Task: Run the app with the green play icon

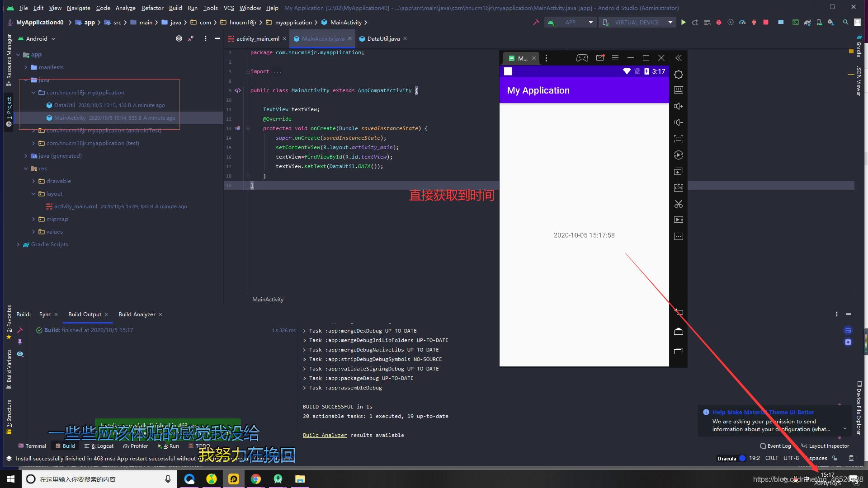Action: pyautogui.click(x=683, y=22)
